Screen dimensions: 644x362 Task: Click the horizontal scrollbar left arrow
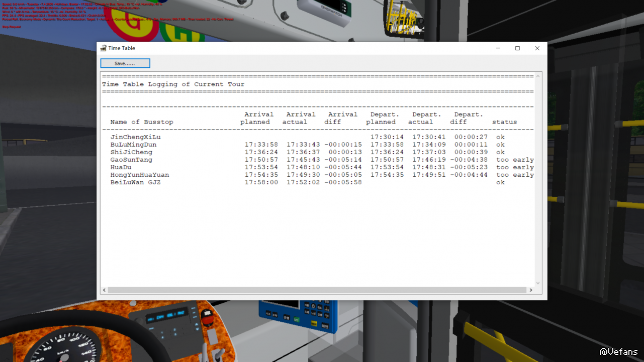(105, 290)
